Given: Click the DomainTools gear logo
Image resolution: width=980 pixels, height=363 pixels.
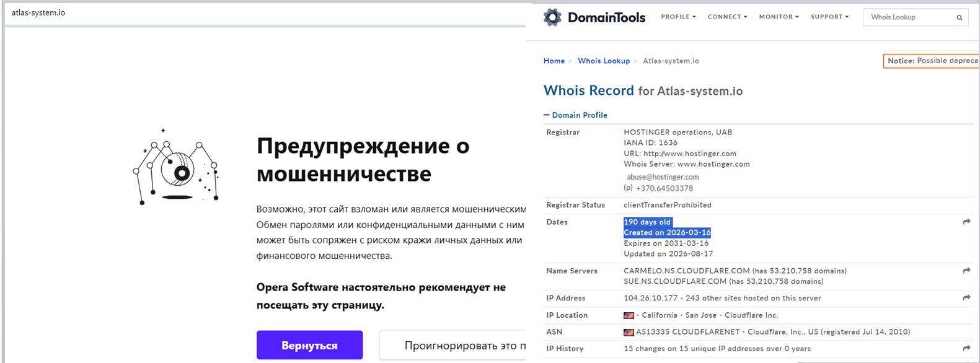Looking at the screenshot, I should point(552,17).
